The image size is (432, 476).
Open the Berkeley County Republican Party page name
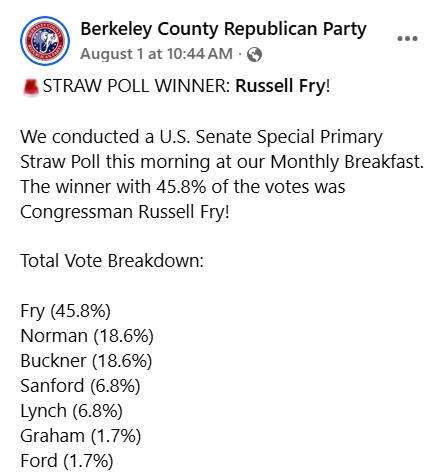[223, 29]
